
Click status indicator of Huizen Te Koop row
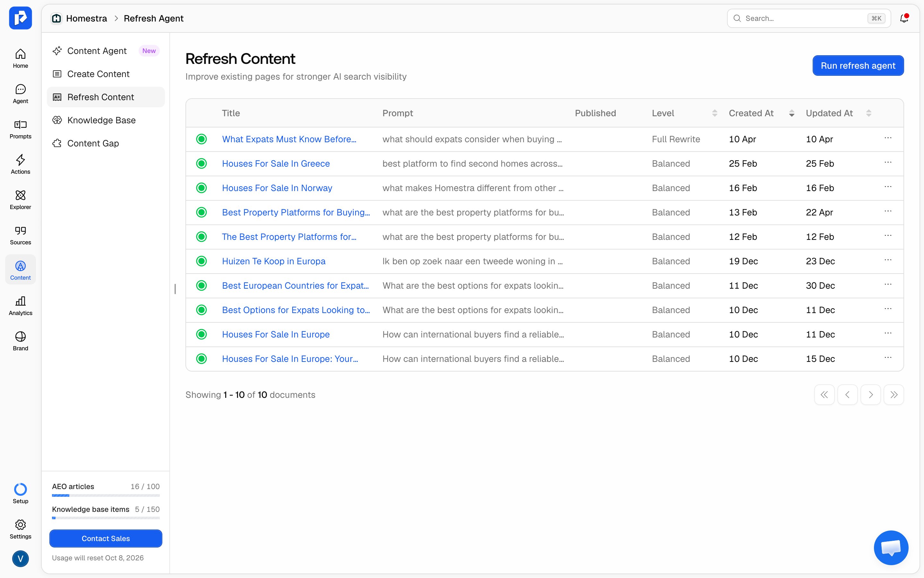tap(201, 261)
